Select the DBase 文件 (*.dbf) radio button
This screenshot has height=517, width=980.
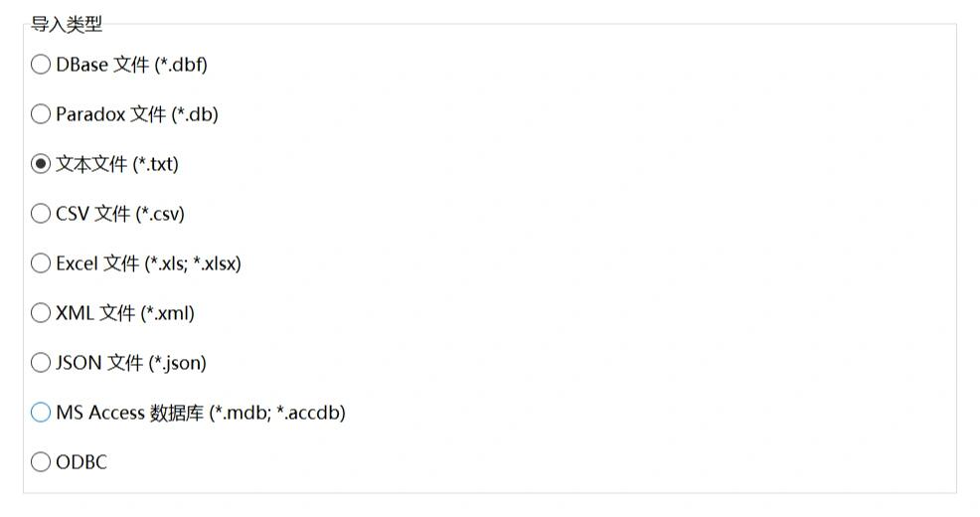[41, 65]
